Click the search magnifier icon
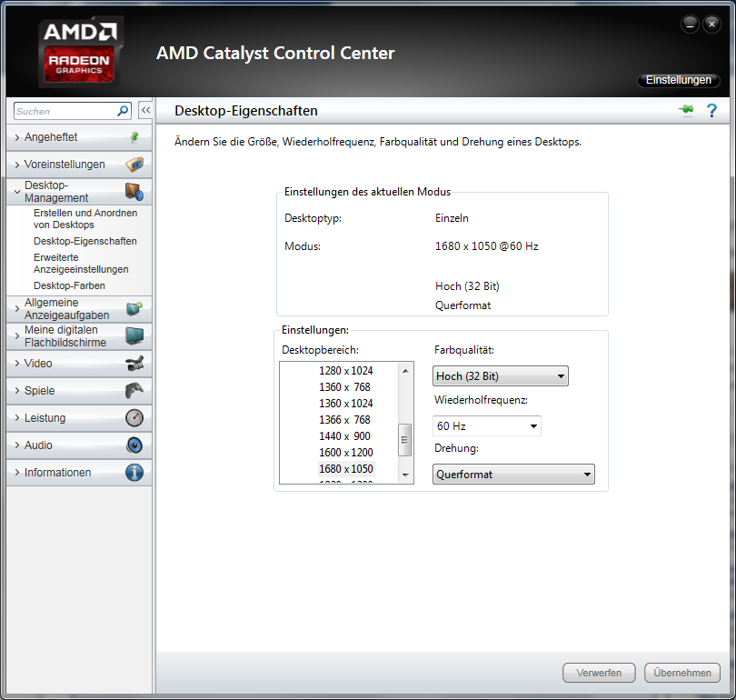 pos(123,111)
